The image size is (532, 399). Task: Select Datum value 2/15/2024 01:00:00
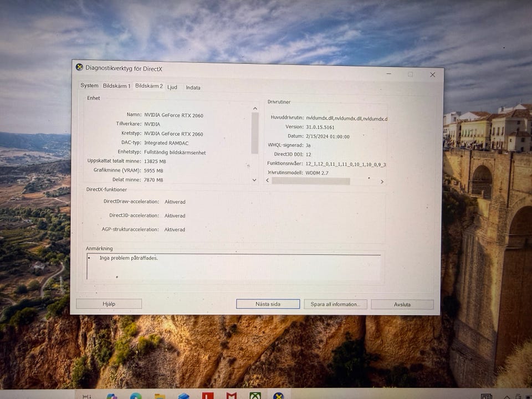pyautogui.click(x=328, y=136)
